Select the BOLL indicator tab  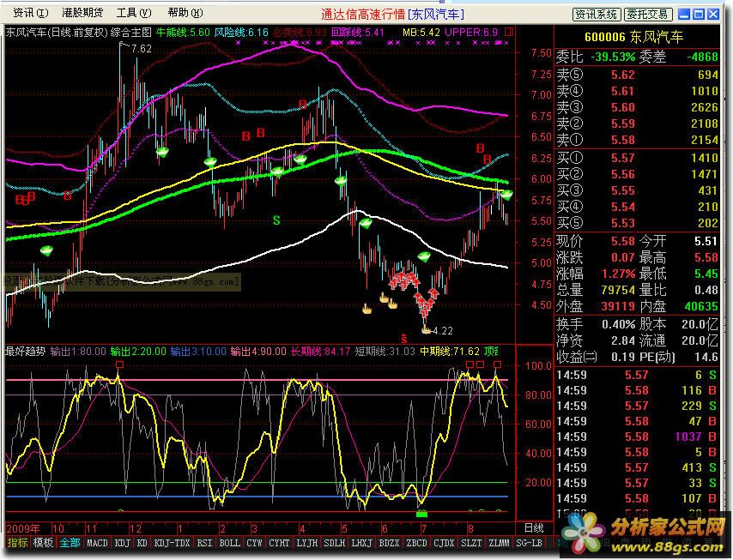pyautogui.click(x=229, y=543)
